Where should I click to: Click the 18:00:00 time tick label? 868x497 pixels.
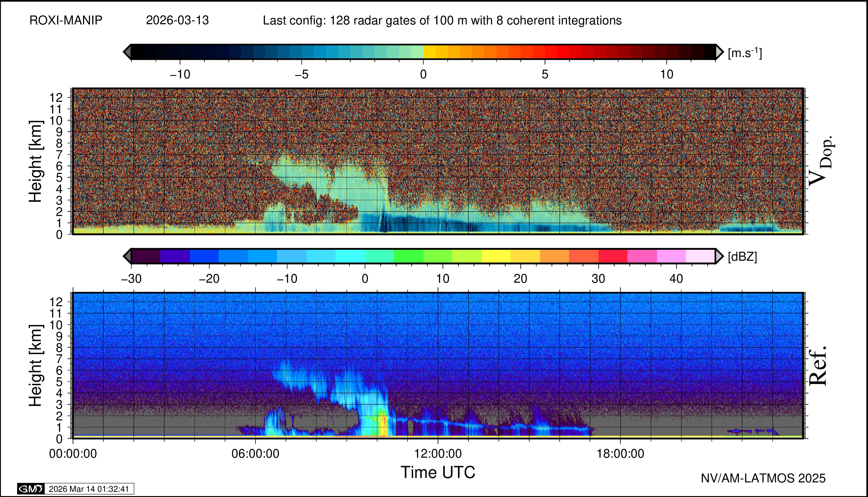point(620,454)
